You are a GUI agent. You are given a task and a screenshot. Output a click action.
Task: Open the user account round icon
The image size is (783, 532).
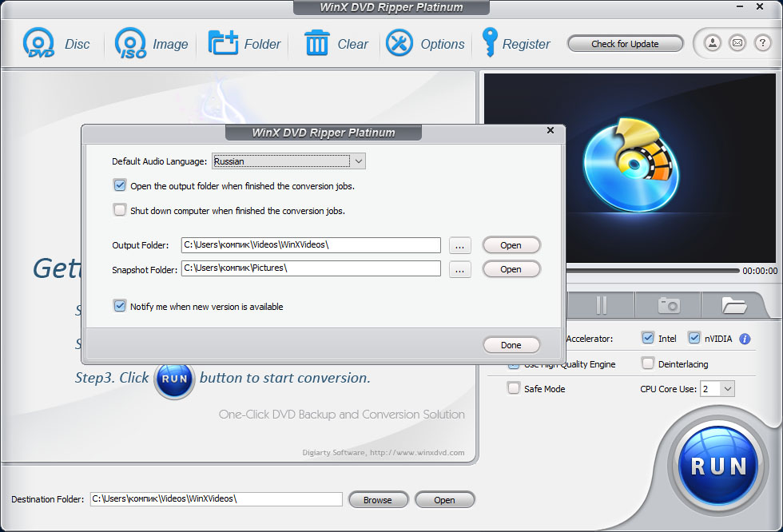tap(713, 43)
